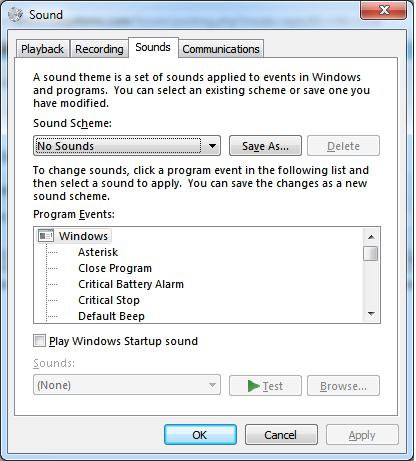Viewport: 416px width, 461px height.
Task: Enable Play Windows Startup sound checkbox
Action: pos(39,341)
